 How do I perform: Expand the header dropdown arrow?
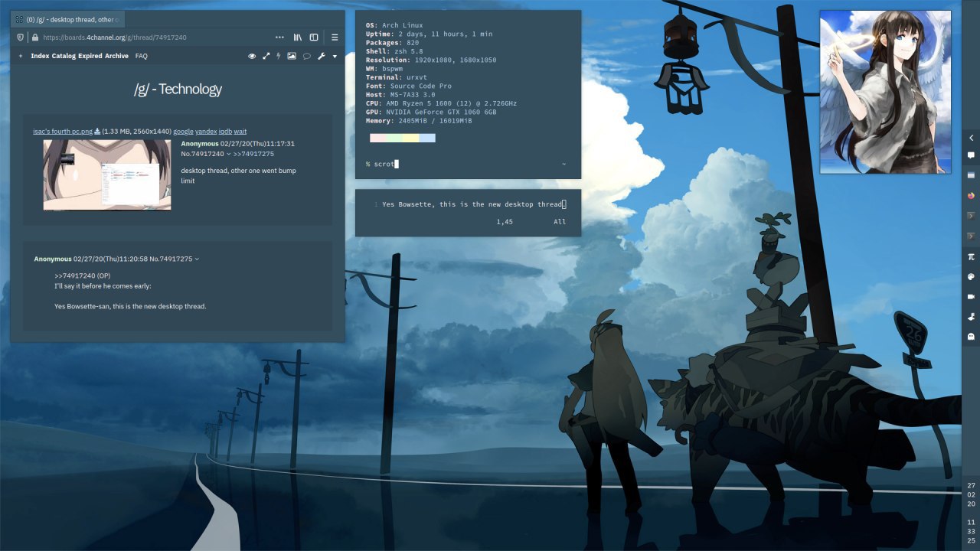point(335,57)
